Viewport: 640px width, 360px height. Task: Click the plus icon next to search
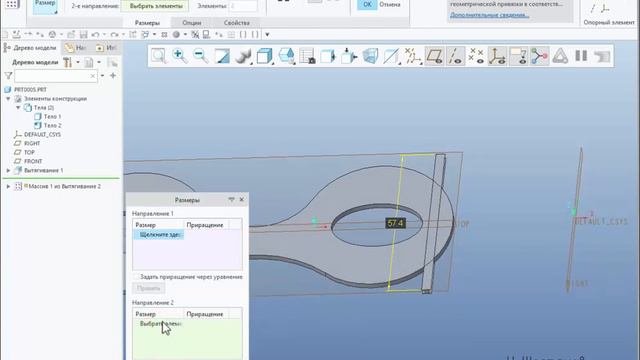click(113, 76)
